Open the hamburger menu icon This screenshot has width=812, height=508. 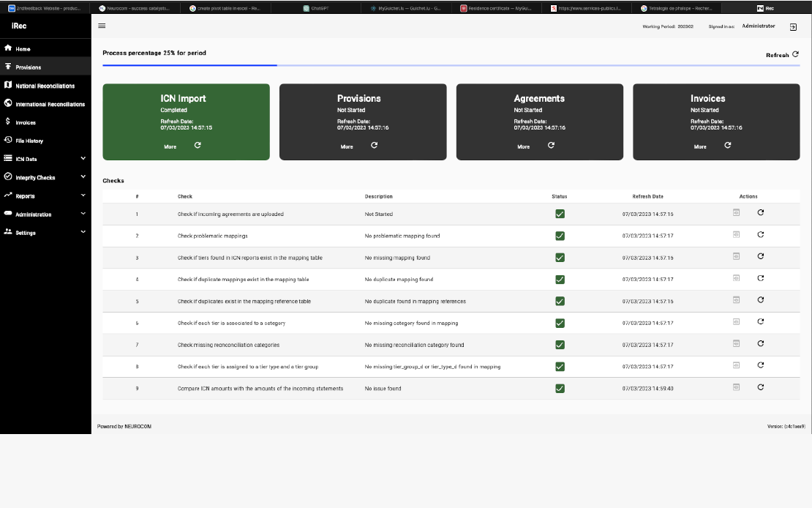(x=102, y=26)
